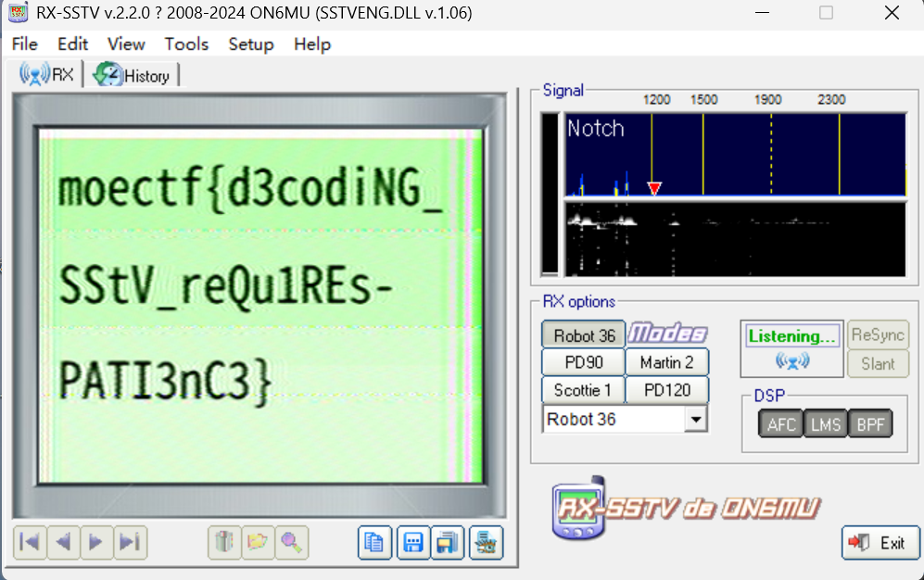Click the trash can delete image icon

click(x=224, y=542)
